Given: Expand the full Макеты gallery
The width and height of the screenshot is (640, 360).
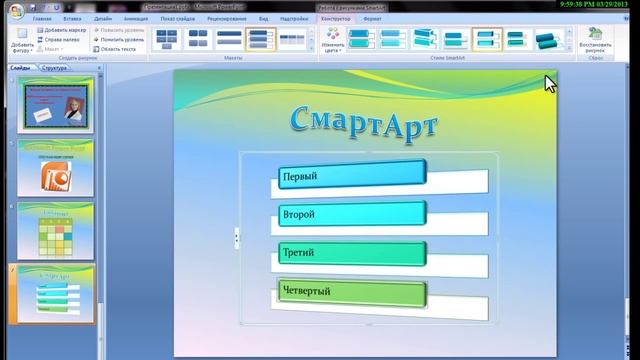Looking at the screenshot, I should (x=312, y=48).
